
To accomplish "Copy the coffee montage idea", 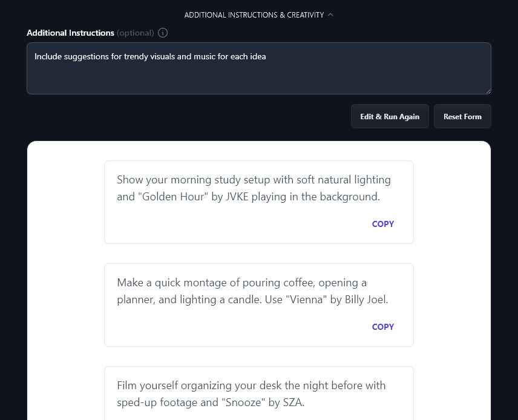I will click(x=382, y=327).
